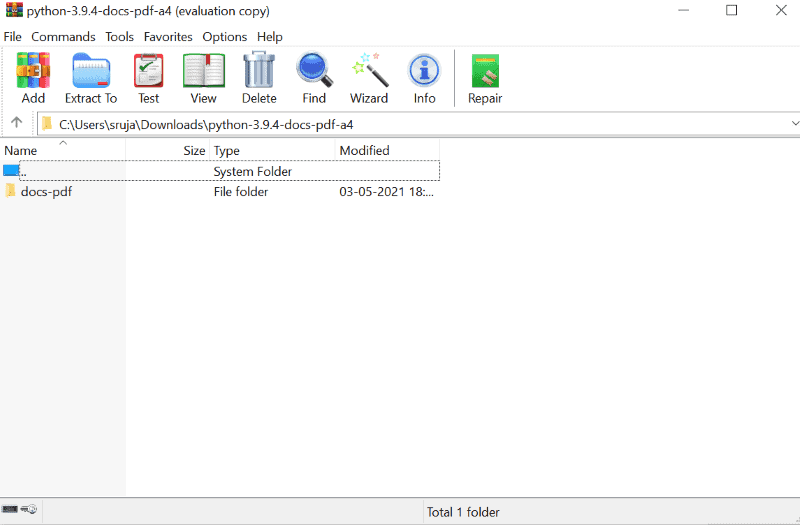Minimize the WinRAR window

[684, 10]
